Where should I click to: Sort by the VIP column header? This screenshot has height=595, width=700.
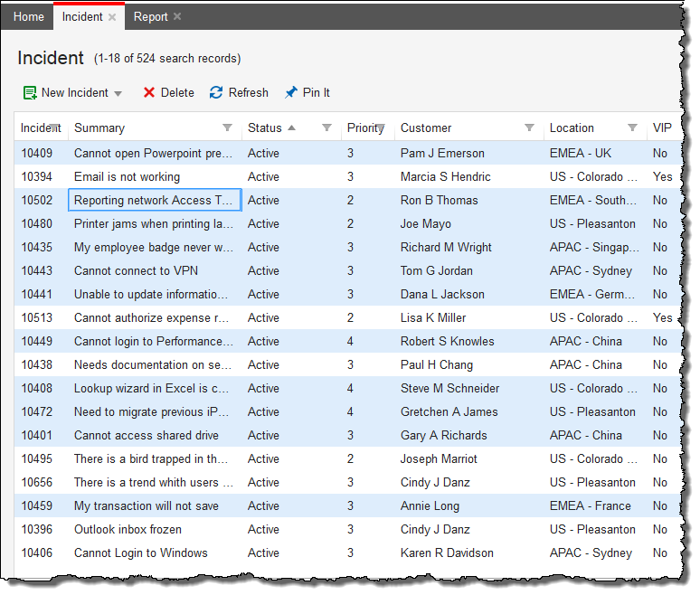[x=662, y=128]
